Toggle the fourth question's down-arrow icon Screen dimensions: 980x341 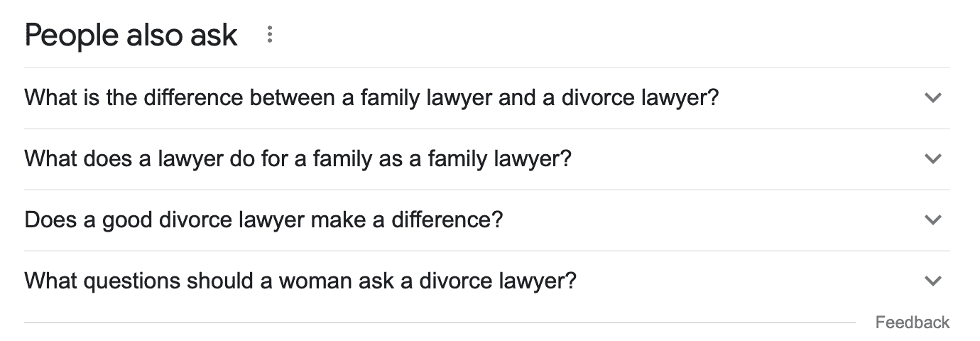point(933,281)
